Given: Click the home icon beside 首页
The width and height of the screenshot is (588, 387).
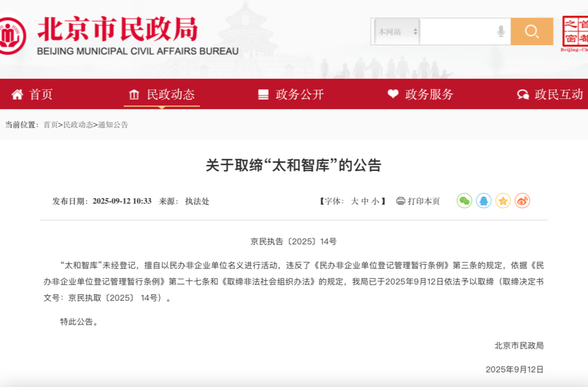Looking at the screenshot, I should tap(17, 94).
